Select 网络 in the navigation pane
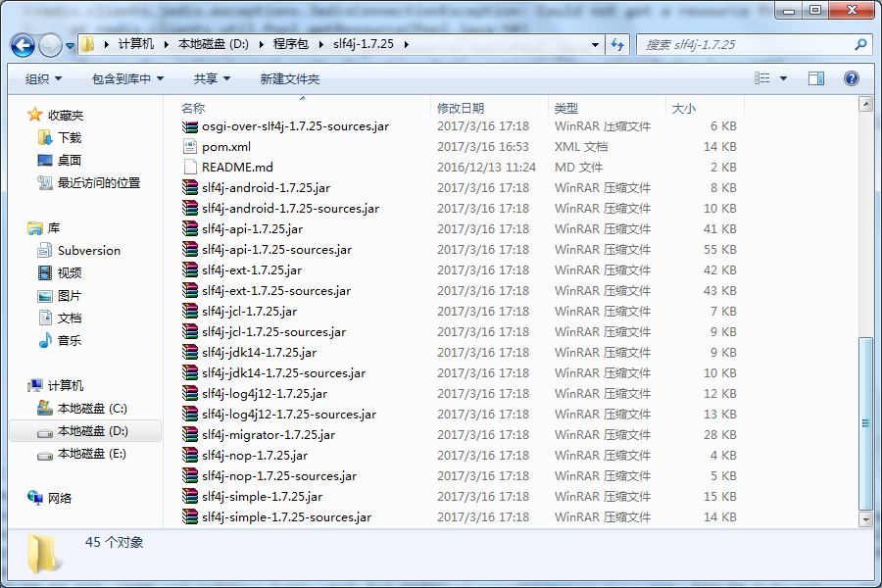882x588 pixels. click(60, 498)
